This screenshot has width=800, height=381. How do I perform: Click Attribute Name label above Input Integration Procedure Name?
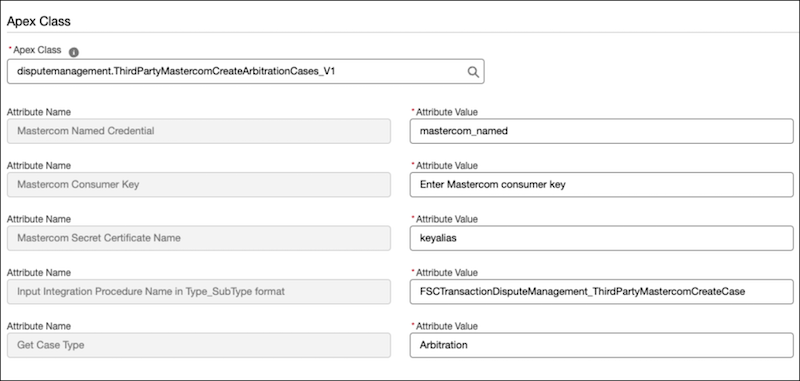(x=39, y=272)
